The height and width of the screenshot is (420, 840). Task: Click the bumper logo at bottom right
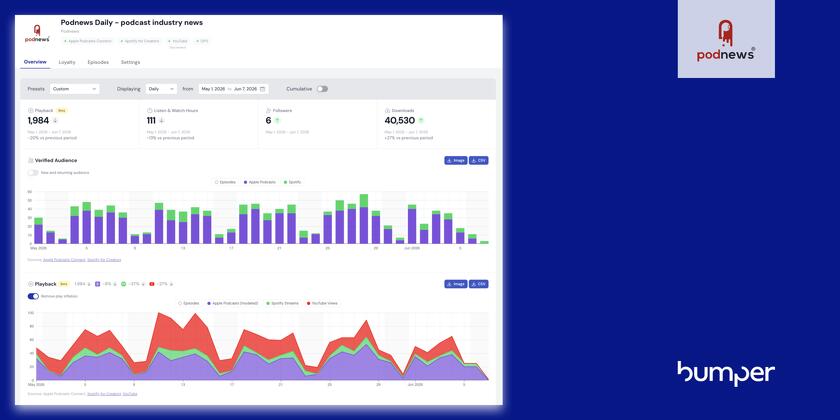(x=726, y=373)
